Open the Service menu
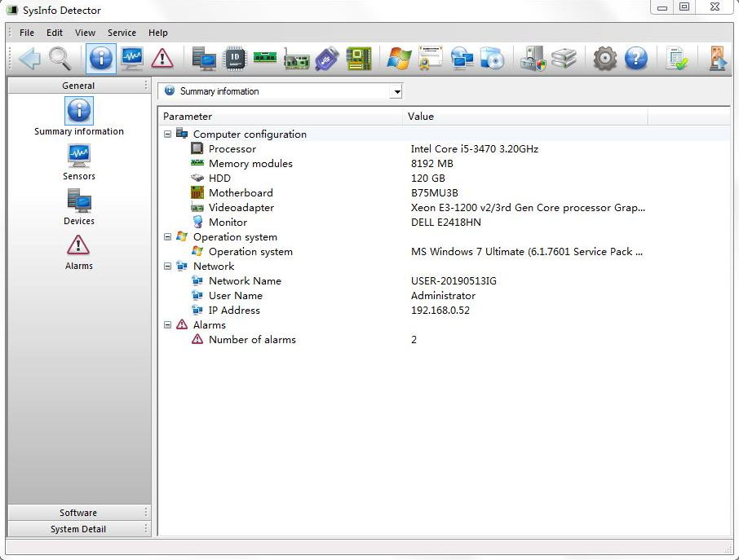 [122, 33]
